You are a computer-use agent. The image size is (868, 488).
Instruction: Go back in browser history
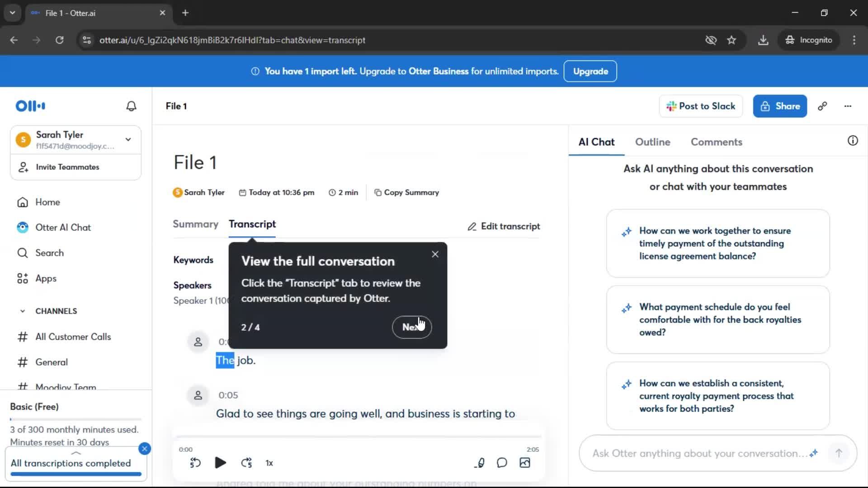click(14, 40)
